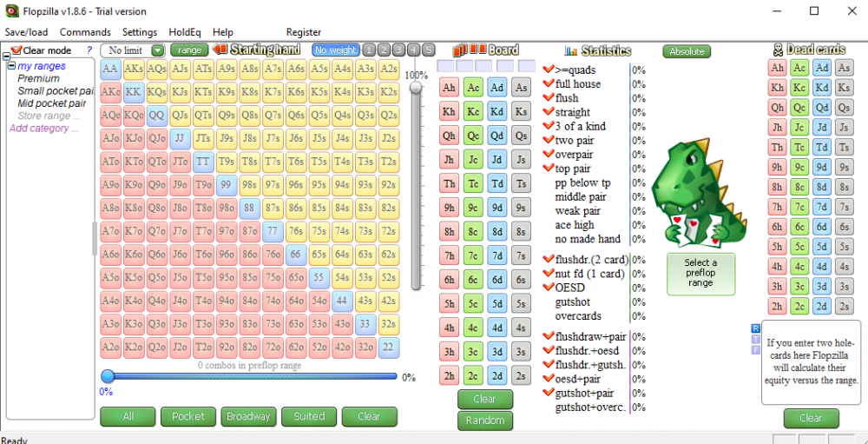Open the HoldEq menu
Viewport: 868px width, 444px height.
point(185,32)
